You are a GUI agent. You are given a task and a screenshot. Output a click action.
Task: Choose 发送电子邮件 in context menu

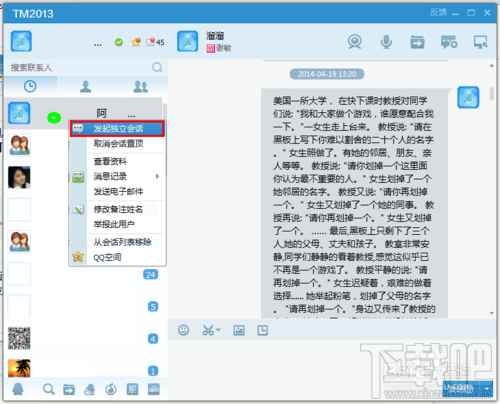click(118, 192)
